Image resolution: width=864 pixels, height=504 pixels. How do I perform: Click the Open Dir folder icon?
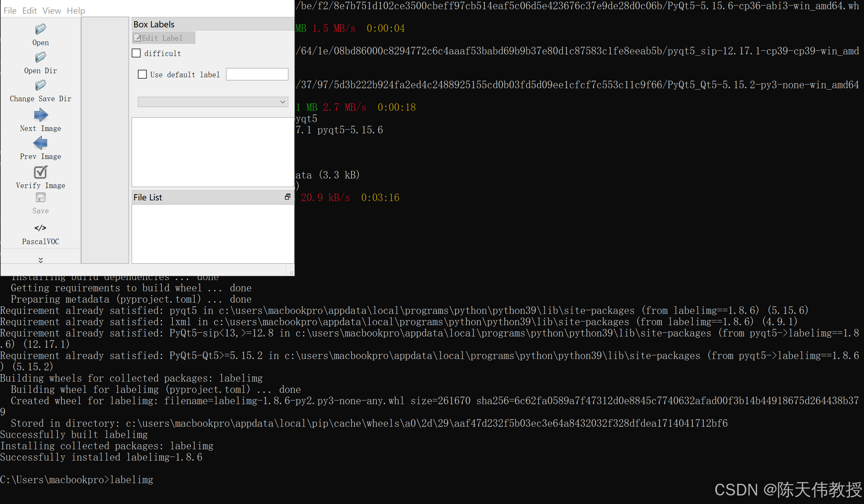click(x=40, y=57)
